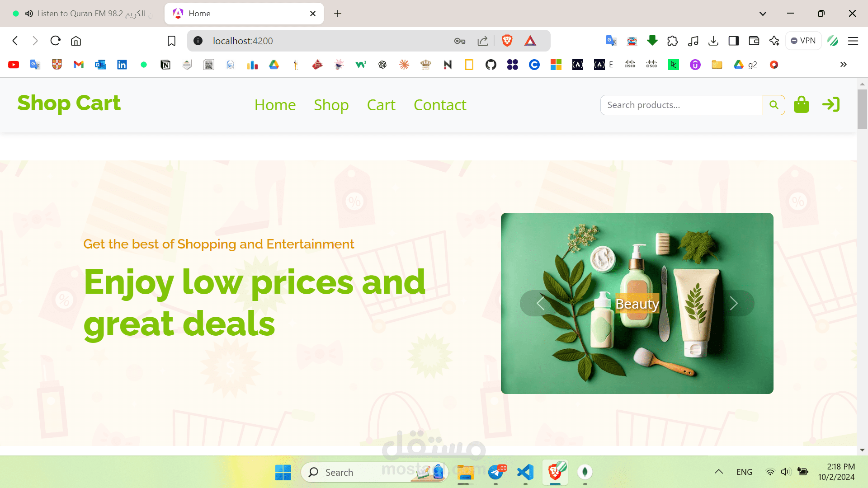
Task: Click the next arrow on the Beauty carousel
Action: coord(734,303)
